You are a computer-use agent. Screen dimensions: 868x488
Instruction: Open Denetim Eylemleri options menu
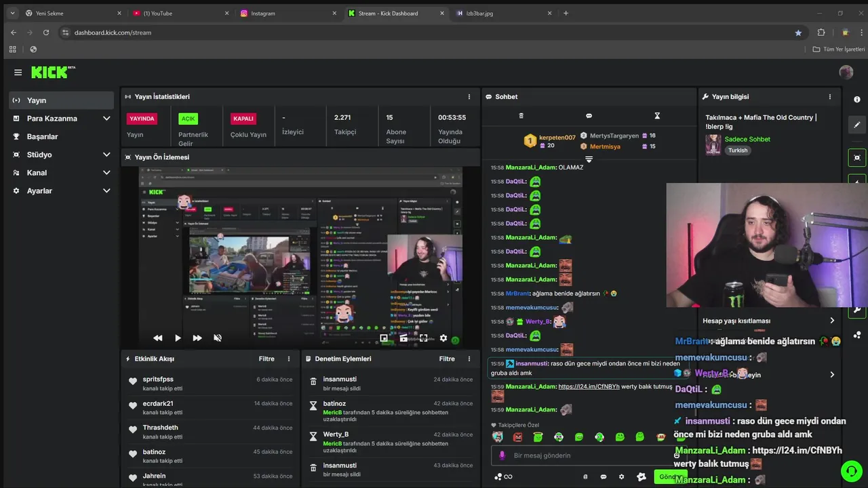tap(469, 359)
